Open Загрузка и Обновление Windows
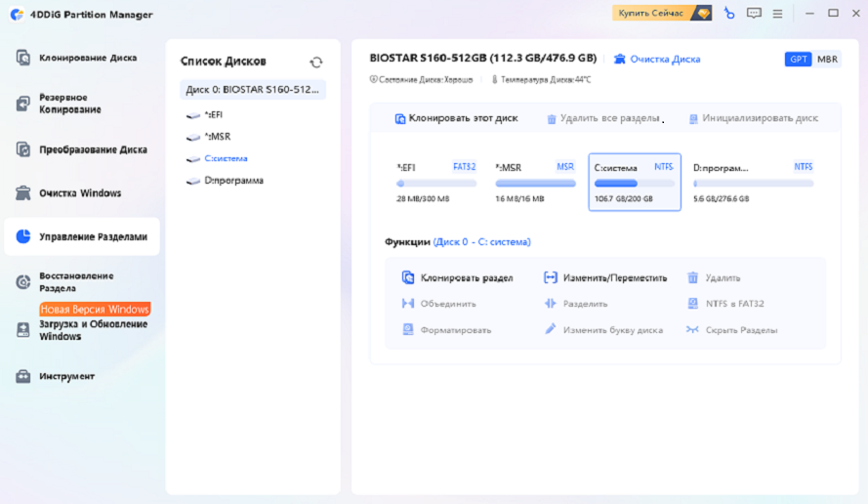The width and height of the screenshot is (868, 504). point(81,330)
